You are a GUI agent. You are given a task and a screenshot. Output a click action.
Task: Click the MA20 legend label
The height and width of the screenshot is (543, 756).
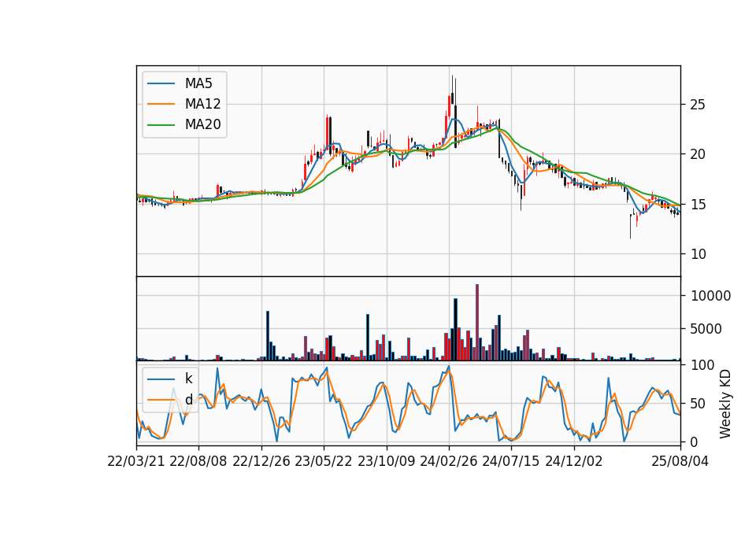pyautogui.click(x=202, y=124)
